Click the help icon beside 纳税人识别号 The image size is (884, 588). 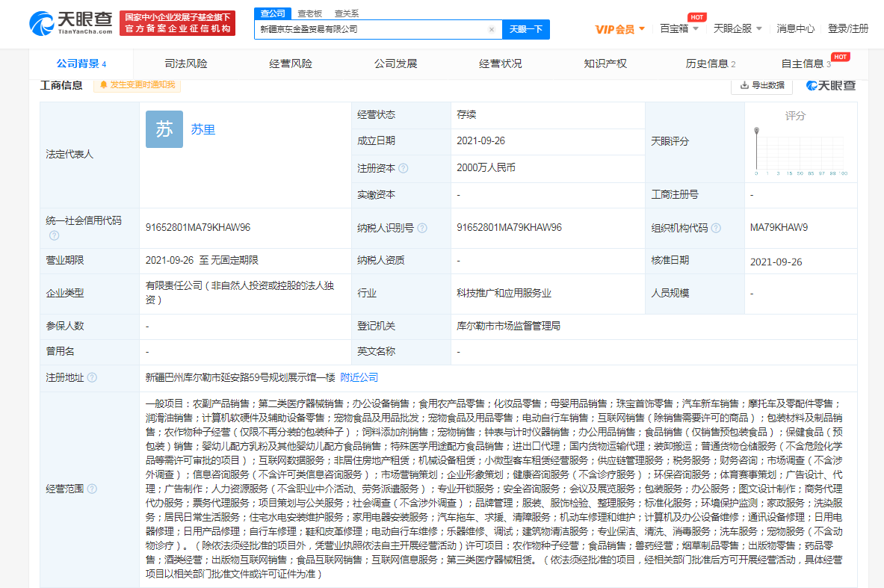423,228
